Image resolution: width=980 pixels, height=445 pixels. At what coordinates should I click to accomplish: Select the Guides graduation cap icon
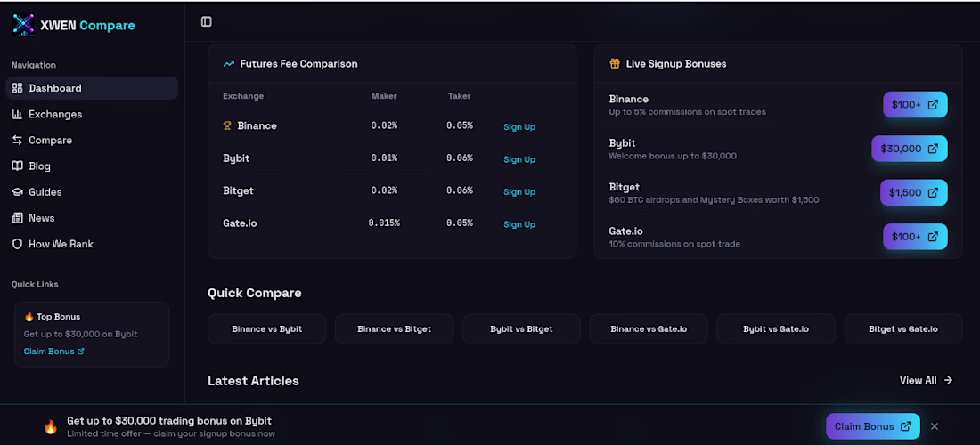[x=18, y=191]
